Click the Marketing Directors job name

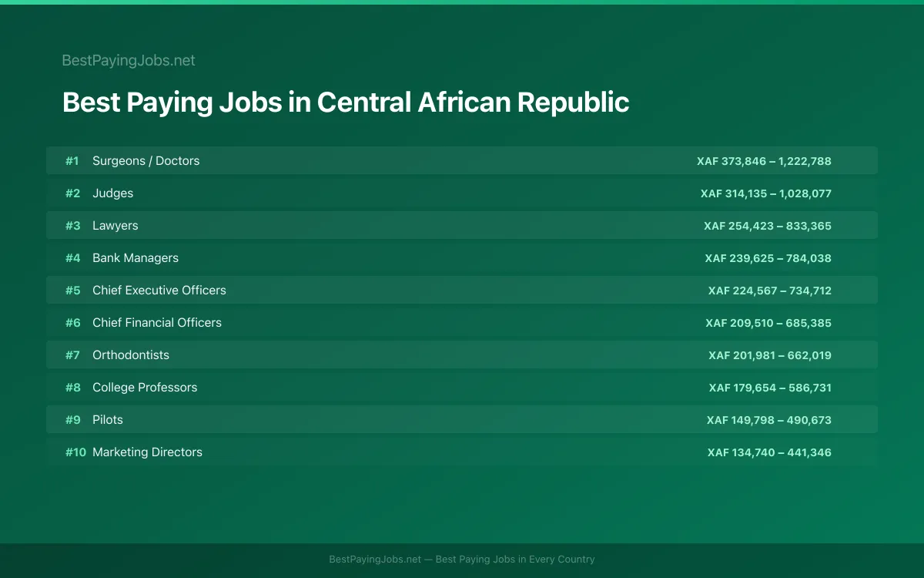coord(147,452)
